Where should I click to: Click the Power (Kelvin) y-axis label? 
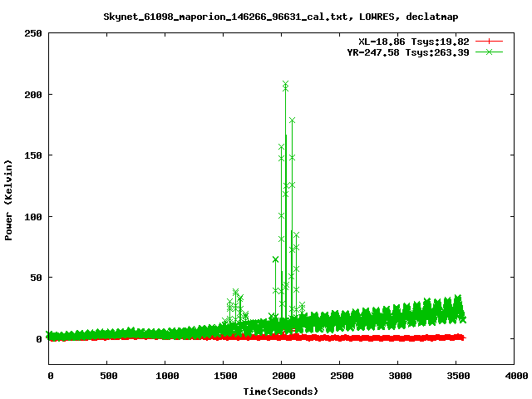(9, 199)
